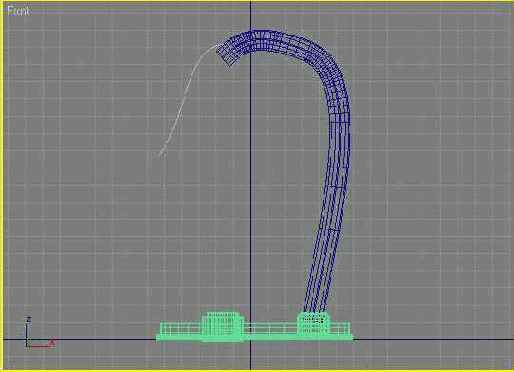Select the blue curved tube wireframe object
The width and height of the screenshot is (514, 372).
click(339, 133)
